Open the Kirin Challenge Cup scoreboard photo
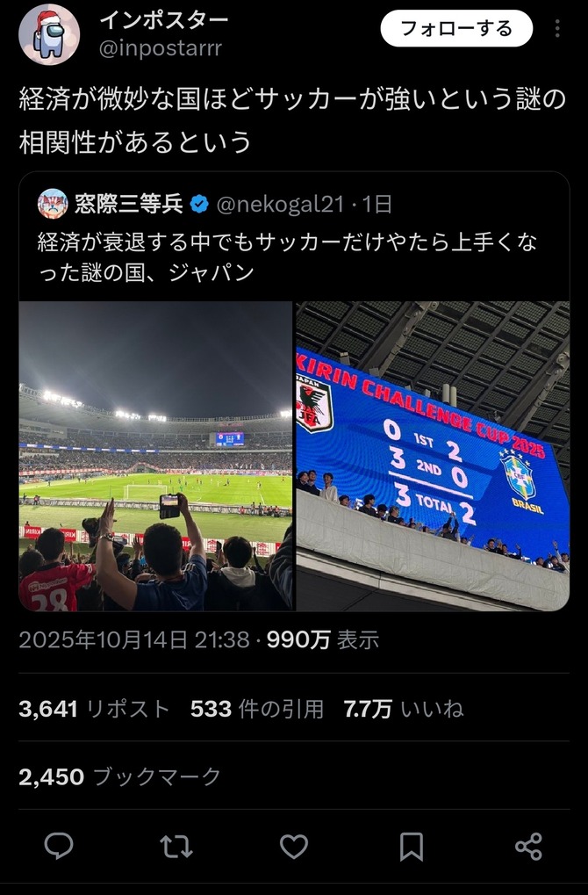The height and width of the screenshot is (895, 588). coord(433,456)
